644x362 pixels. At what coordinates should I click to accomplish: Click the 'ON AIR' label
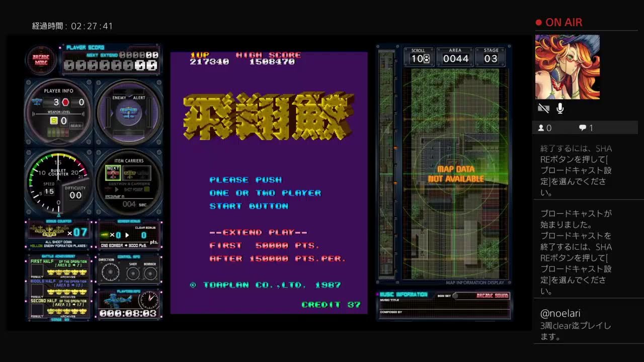[x=564, y=23]
